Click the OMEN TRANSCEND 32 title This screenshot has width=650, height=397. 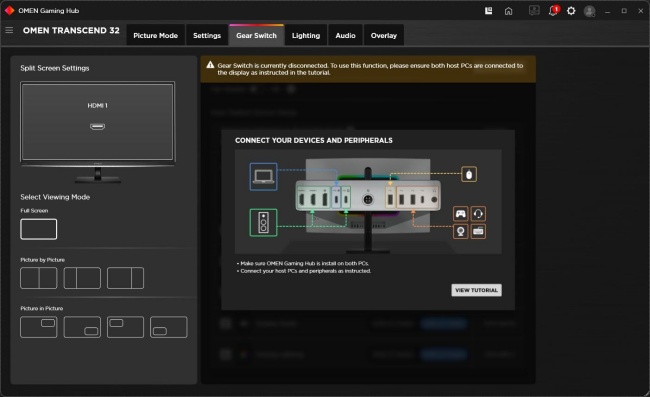(x=71, y=30)
